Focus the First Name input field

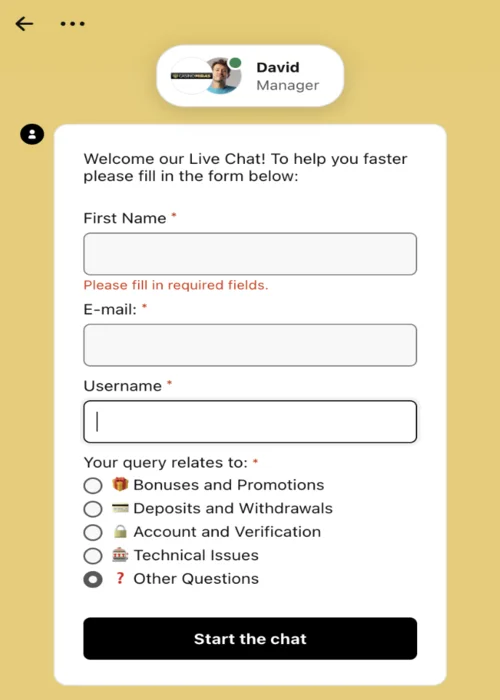(x=250, y=254)
